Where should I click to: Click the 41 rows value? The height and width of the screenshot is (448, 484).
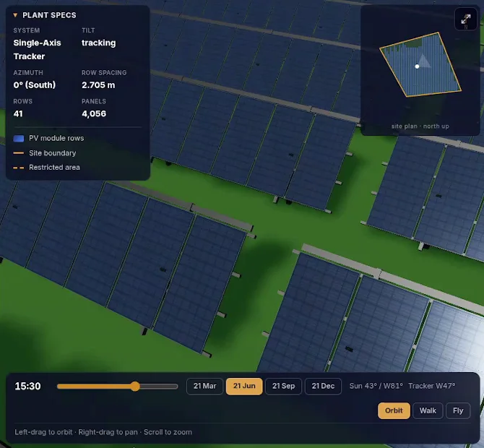[x=18, y=113]
